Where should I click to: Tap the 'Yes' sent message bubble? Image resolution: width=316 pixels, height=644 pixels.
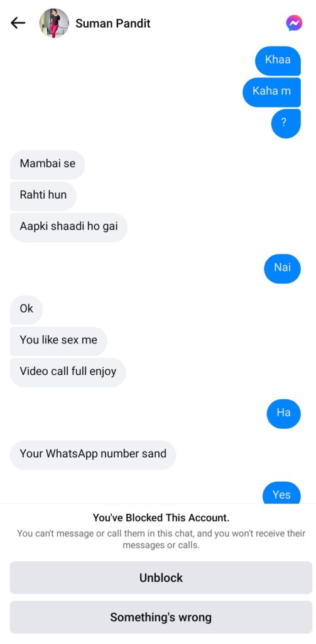(281, 493)
